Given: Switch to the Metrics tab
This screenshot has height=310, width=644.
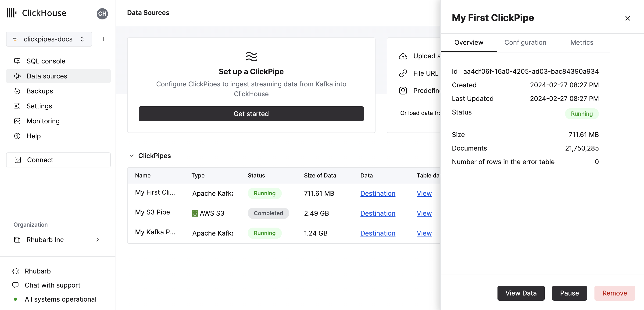Looking at the screenshot, I should pos(582,42).
